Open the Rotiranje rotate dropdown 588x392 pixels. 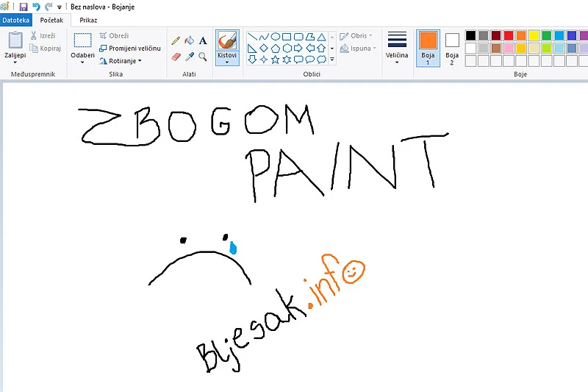121,61
